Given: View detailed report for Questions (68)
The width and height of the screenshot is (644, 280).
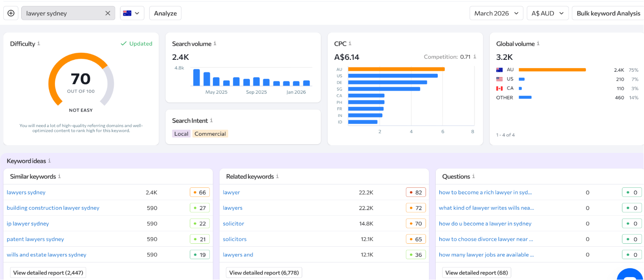Looking at the screenshot, I should 476,273.
